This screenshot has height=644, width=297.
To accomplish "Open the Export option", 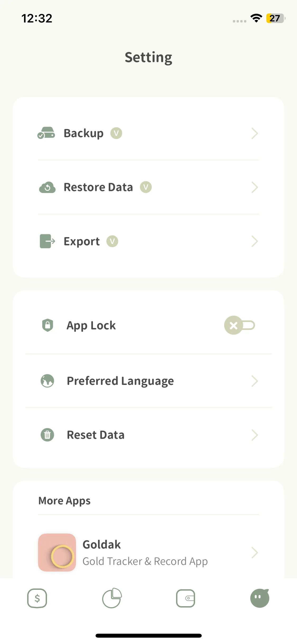I will (x=82, y=241).
